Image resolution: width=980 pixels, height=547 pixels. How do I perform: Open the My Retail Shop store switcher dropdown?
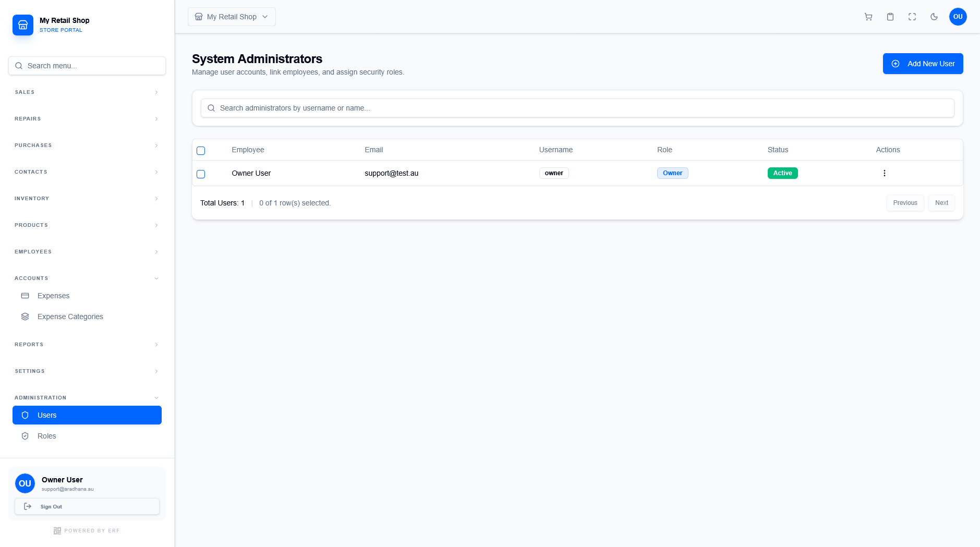[x=231, y=16]
